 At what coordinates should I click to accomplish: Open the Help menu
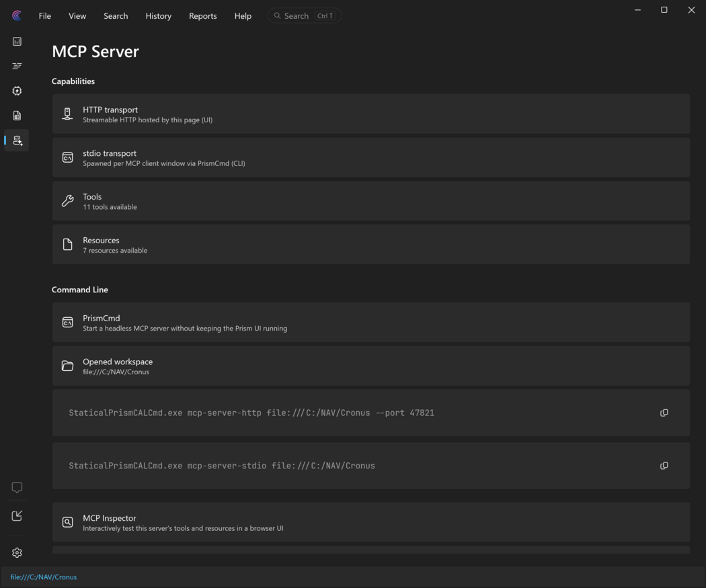243,15
